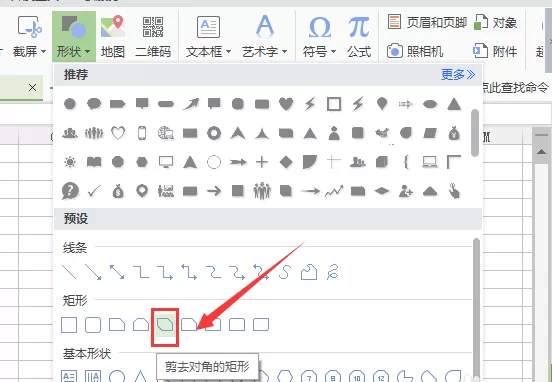Select the bold plus sign shape
The height and width of the screenshot is (382, 552).
click(262, 162)
